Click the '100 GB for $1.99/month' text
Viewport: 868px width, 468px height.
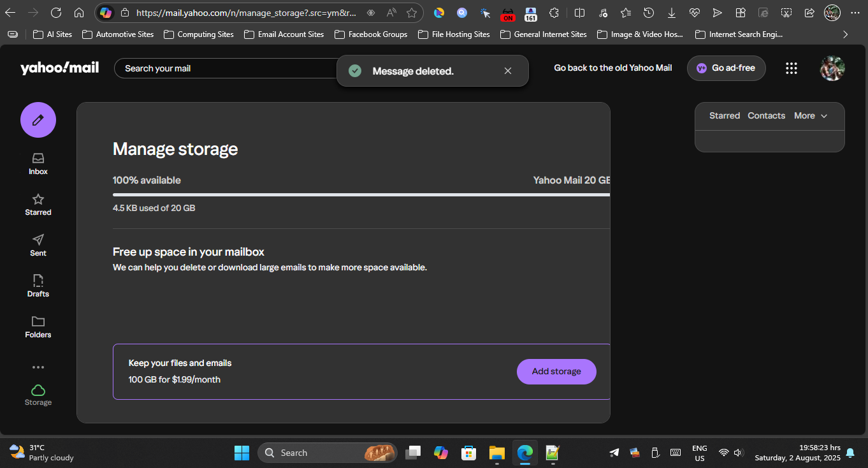(175, 379)
